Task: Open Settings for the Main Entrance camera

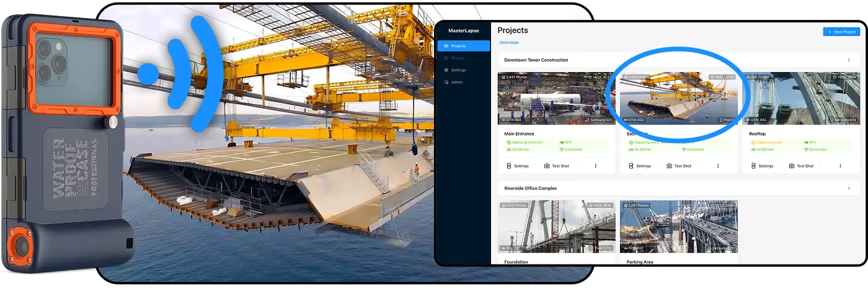Action: [x=518, y=166]
